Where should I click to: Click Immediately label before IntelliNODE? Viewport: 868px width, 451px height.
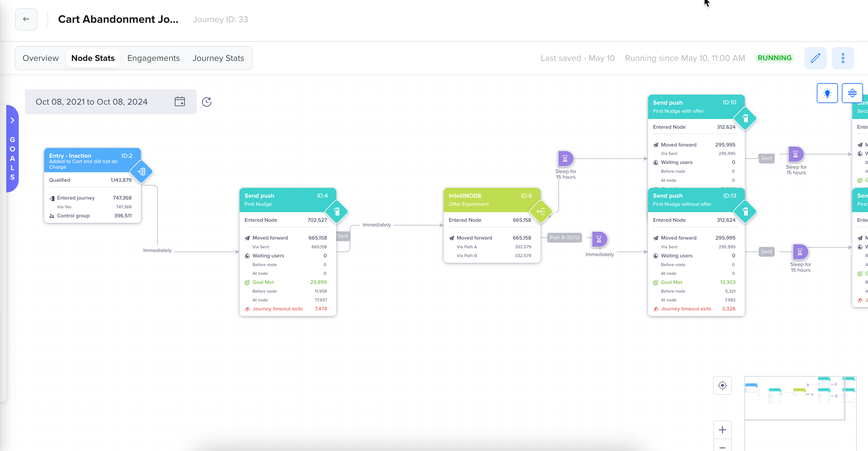coord(376,225)
